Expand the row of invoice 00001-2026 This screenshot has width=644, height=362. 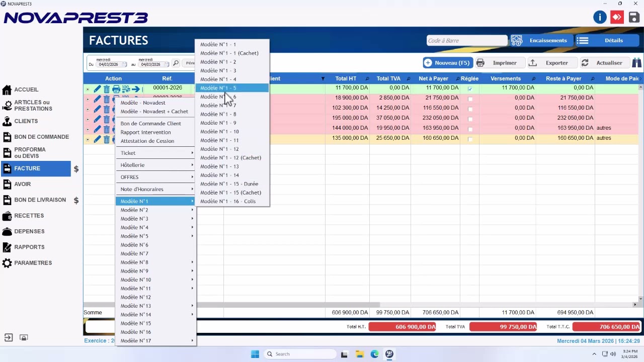[x=88, y=89]
